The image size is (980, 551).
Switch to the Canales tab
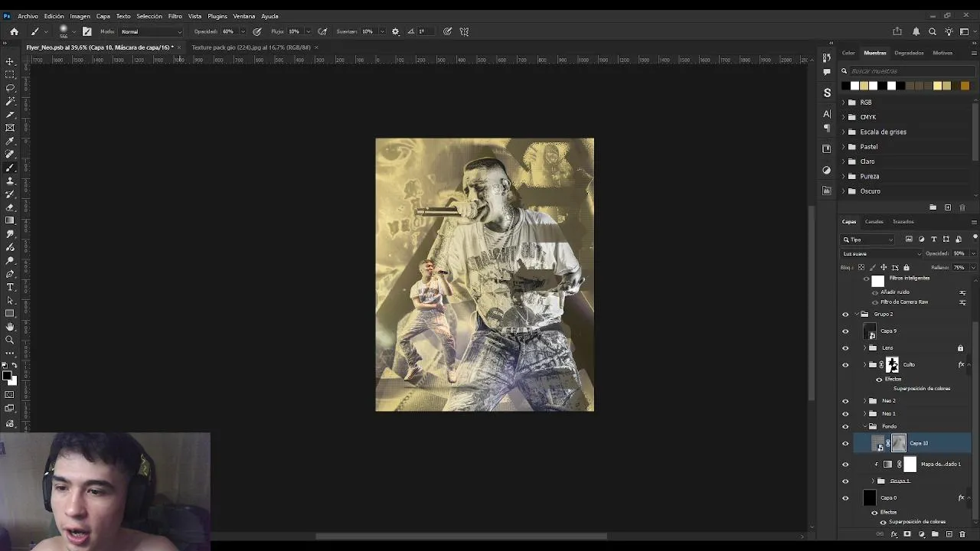(874, 222)
